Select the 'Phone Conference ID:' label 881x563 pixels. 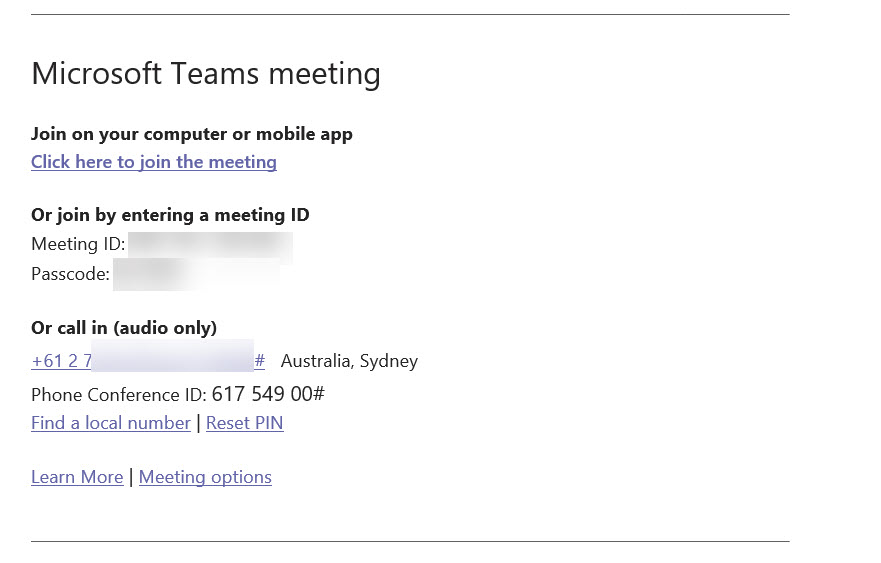(119, 394)
